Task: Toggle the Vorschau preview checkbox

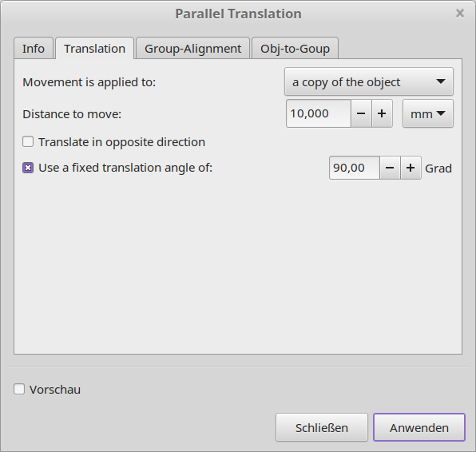Action: [x=19, y=389]
